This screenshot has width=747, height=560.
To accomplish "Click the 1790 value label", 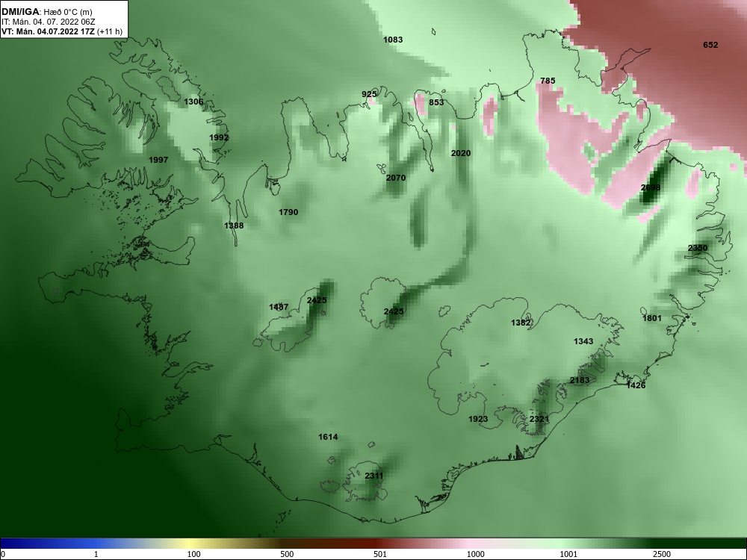I will point(288,212).
